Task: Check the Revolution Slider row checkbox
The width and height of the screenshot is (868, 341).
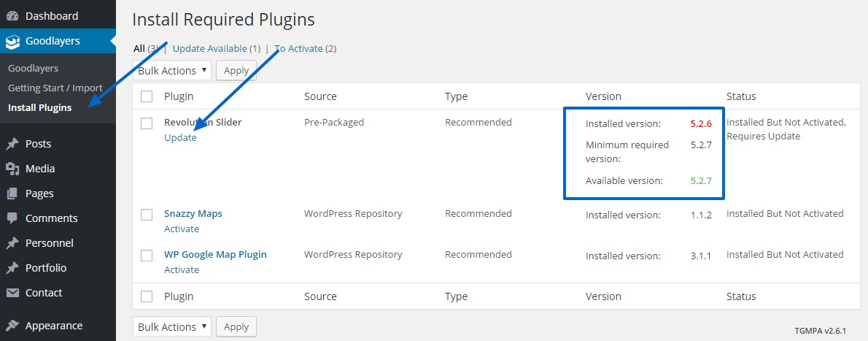Action: click(x=147, y=123)
